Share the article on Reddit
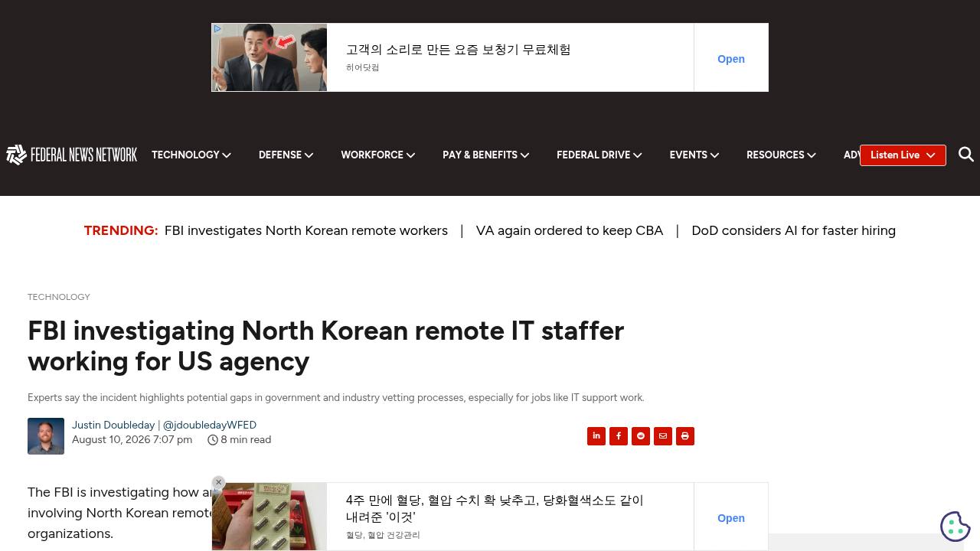Viewport: 980px width, 551px height. (x=641, y=436)
